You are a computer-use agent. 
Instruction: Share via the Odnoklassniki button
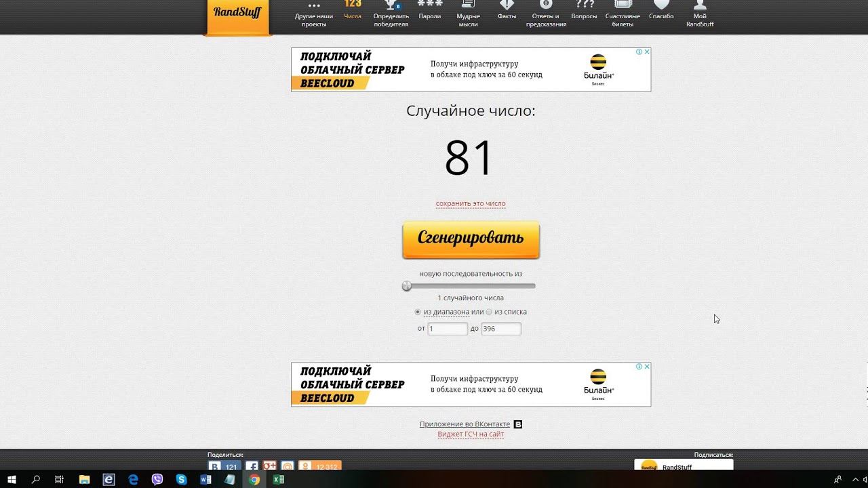tap(320, 466)
